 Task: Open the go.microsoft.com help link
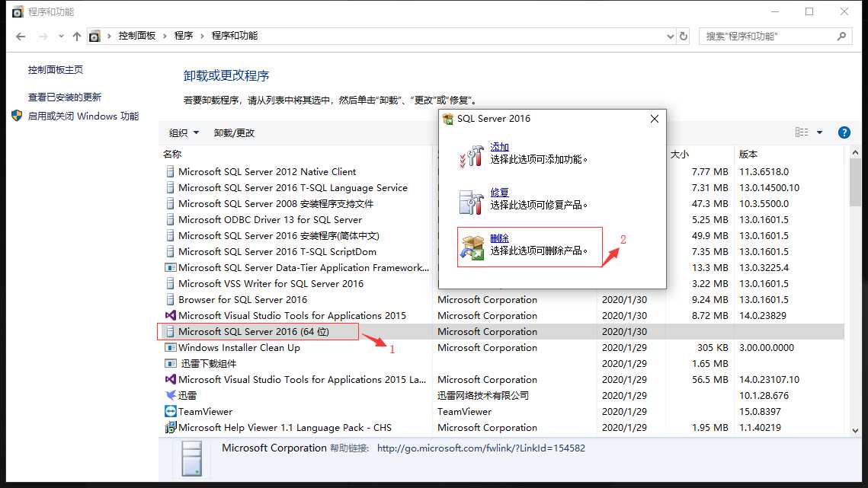[481, 448]
